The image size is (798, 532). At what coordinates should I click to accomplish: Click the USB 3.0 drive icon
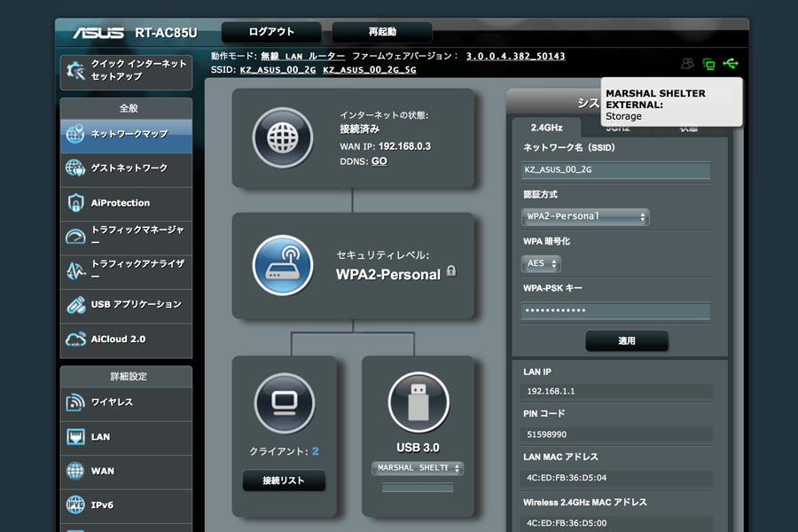click(x=419, y=403)
